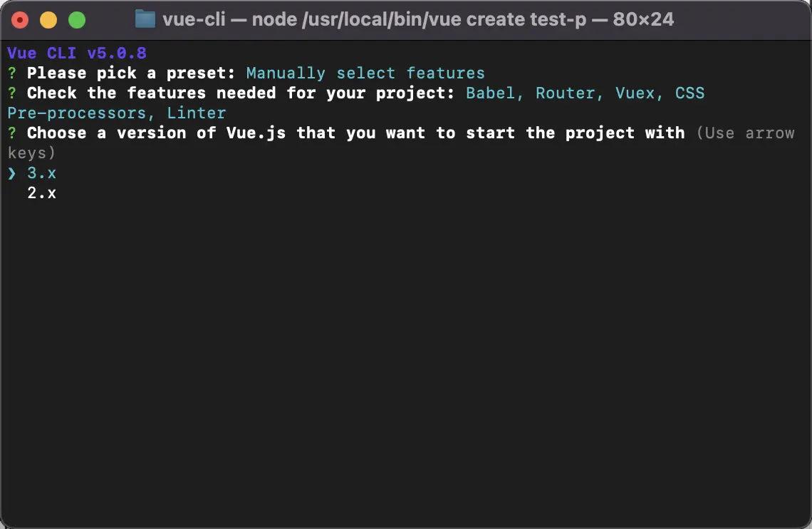Click the folder icon in the title bar
The image size is (812, 529).
pos(145,19)
